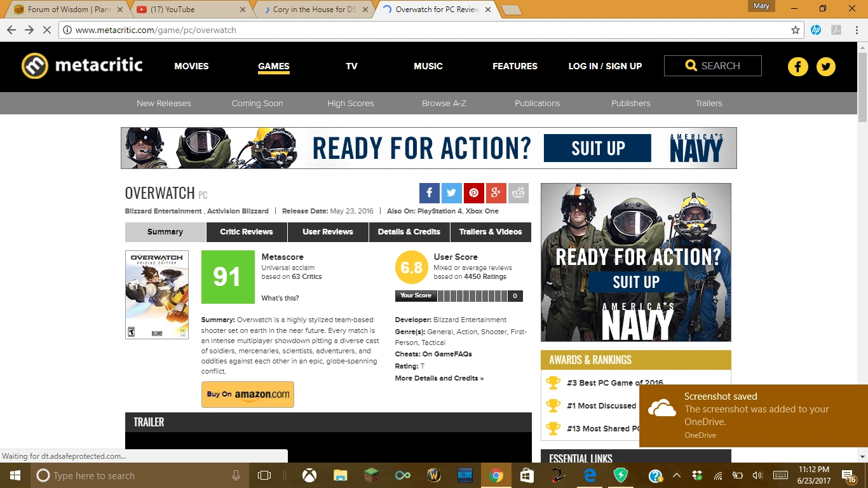The width and height of the screenshot is (868, 488).
Task: Click the Metacritic search box
Action: click(x=712, y=66)
